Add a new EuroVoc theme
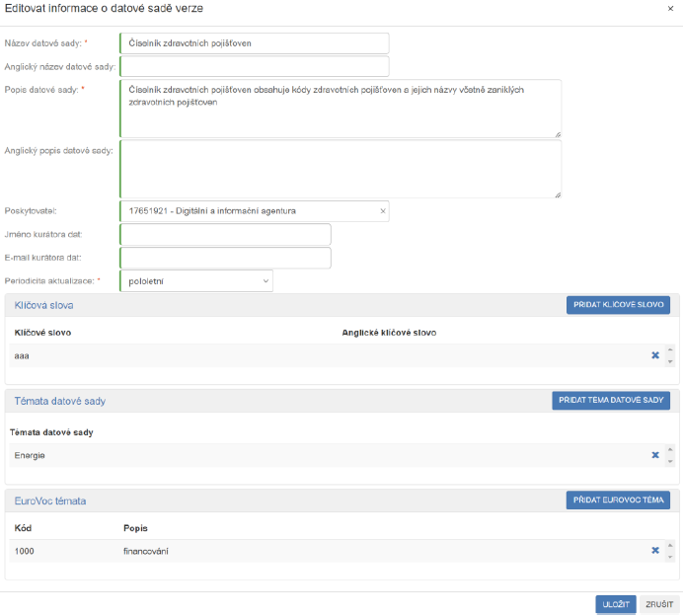Viewport: 683px width, 616px height. 618,500
